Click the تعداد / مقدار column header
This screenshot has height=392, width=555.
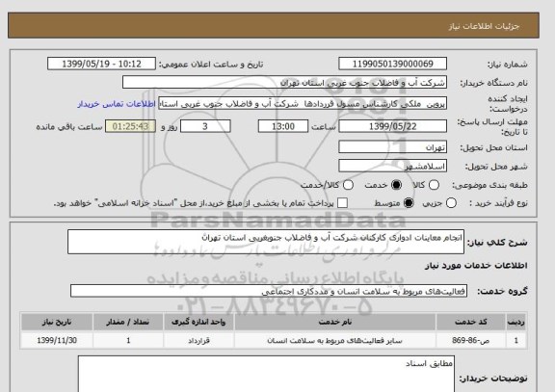point(128,322)
